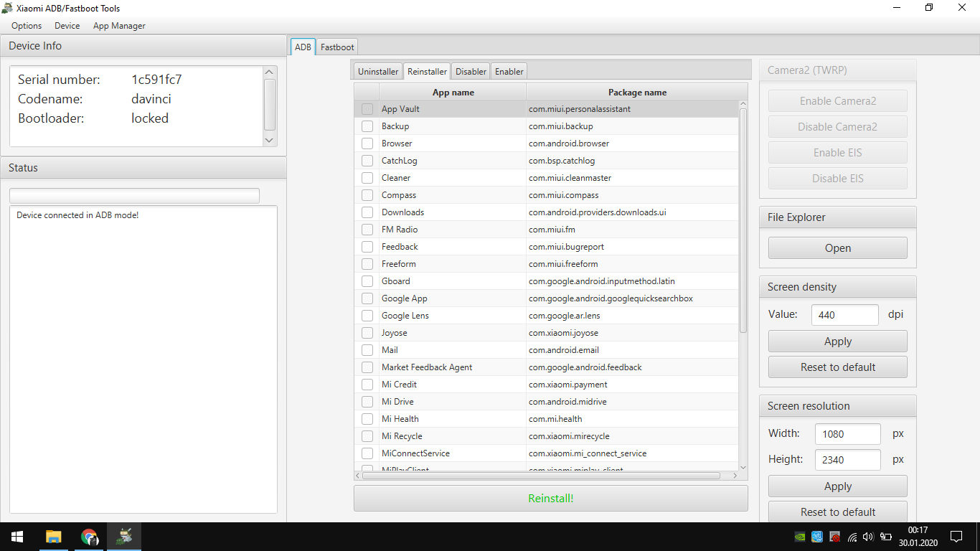Click the battery tray icon

[x=886, y=537]
